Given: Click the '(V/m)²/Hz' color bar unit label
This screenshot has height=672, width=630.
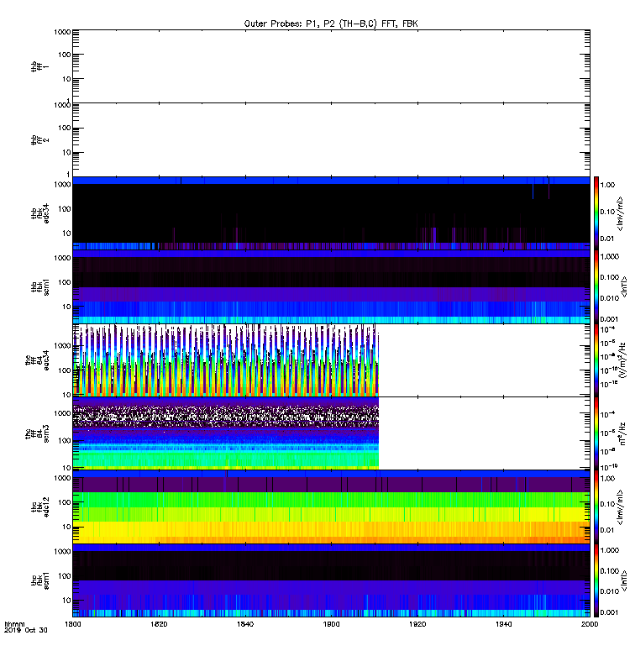Looking at the screenshot, I should pos(622,360).
